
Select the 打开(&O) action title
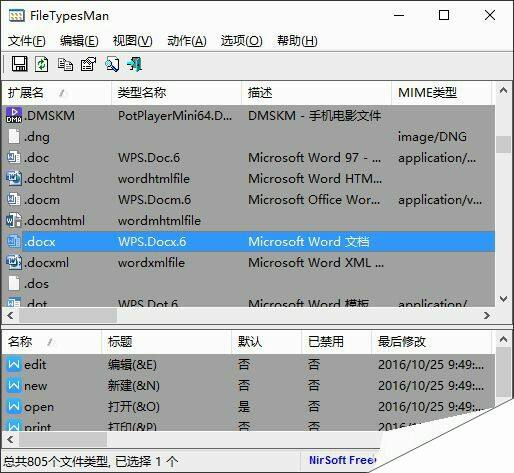click(133, 407)
